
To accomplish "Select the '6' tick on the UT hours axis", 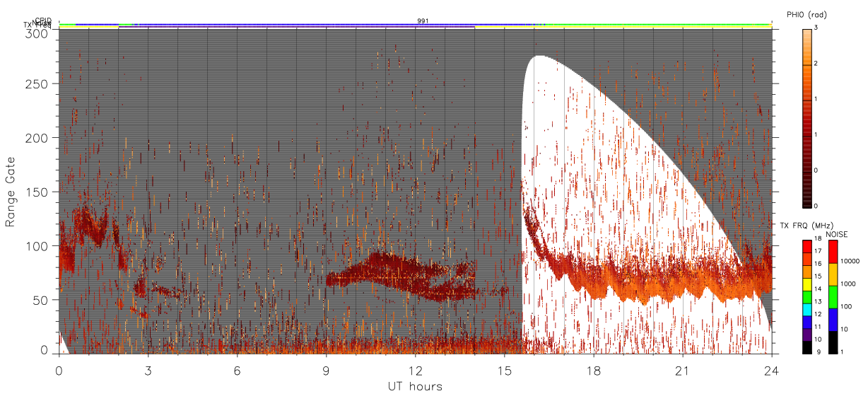I will tap(237, 370).
